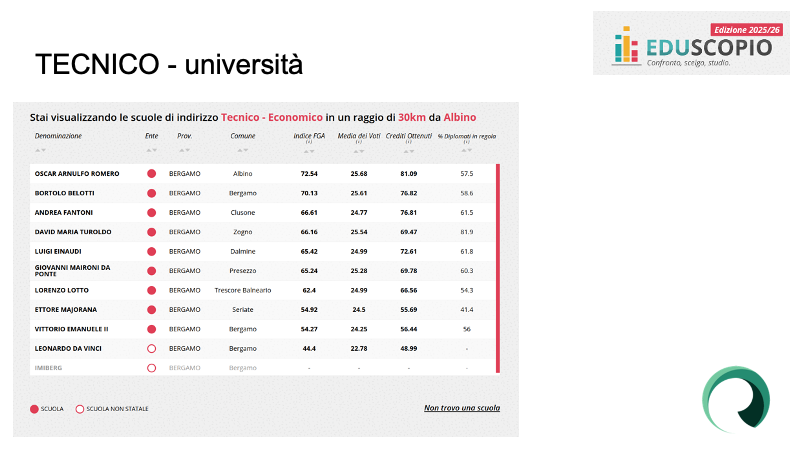Click the Media dei Voti column header
The height and width of the screenshot is (450, 800).
358,135
